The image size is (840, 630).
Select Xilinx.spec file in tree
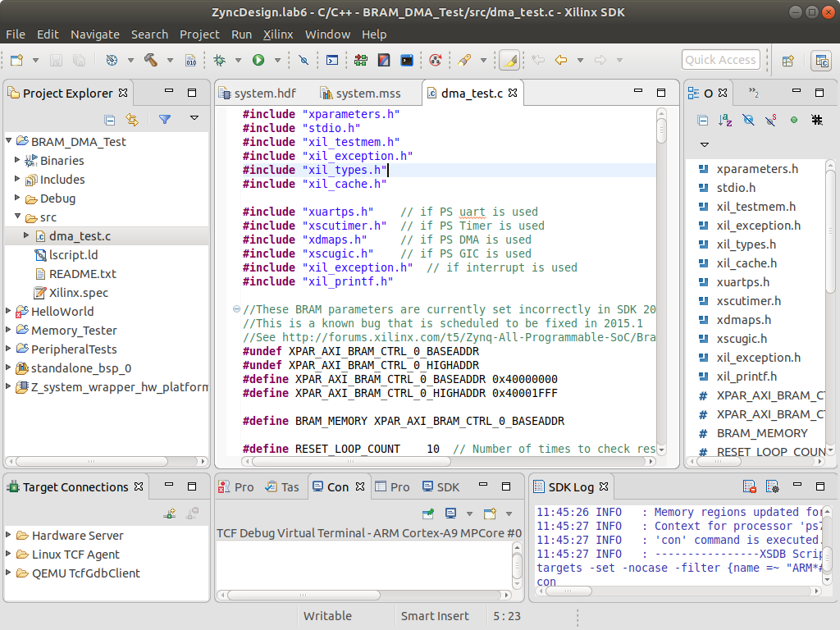click(78, 293)
